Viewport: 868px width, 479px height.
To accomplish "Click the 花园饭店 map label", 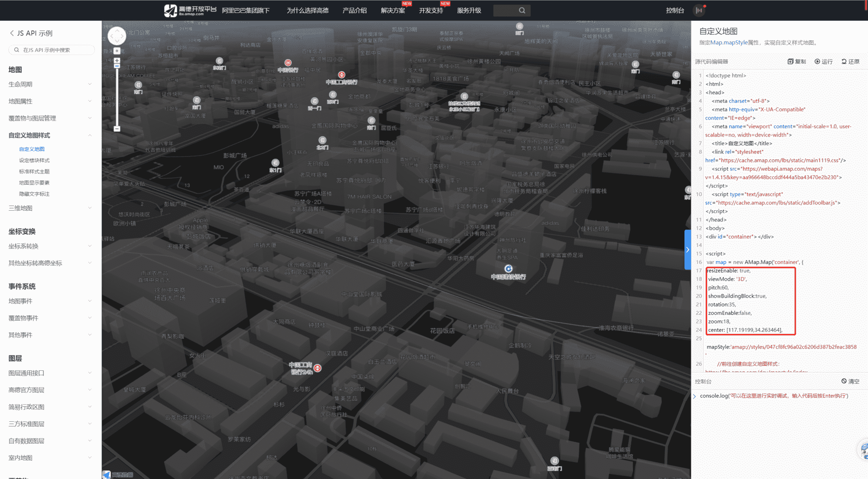I will [442, 330].
